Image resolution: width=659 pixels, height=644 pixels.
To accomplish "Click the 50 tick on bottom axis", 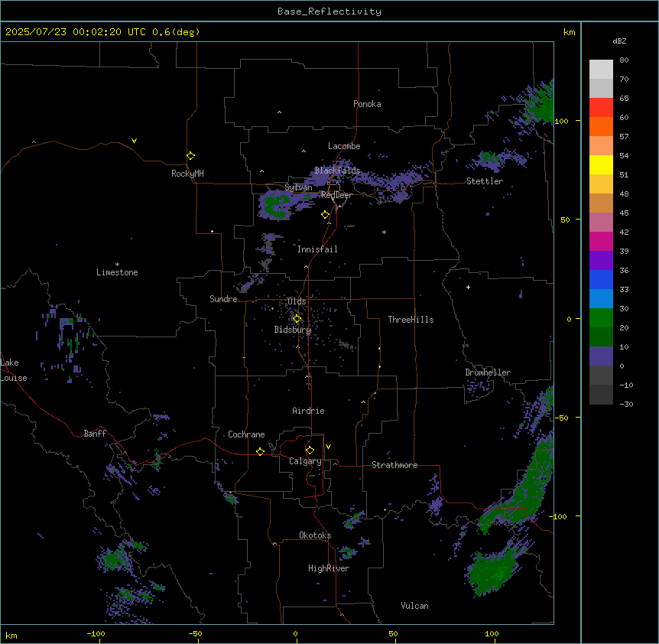I will click(x=393, y=633).
